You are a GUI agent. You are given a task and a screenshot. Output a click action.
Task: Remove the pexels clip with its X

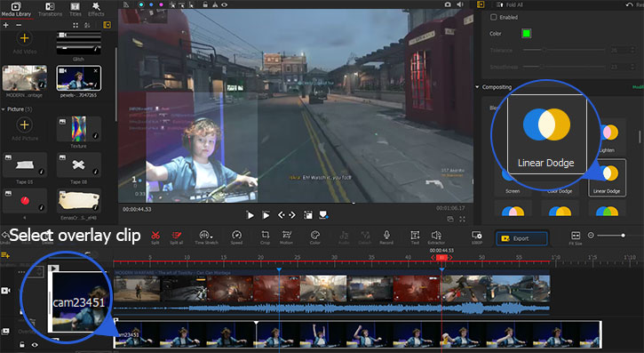pos(96,70)
